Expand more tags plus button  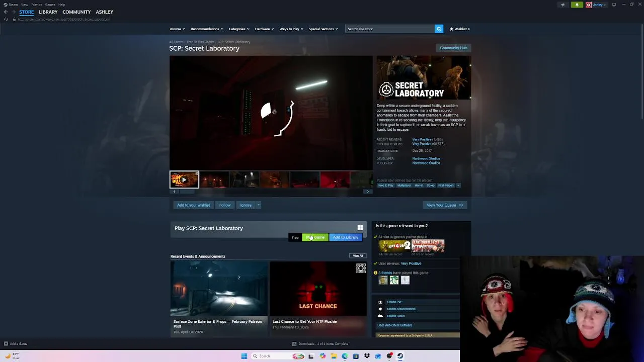tap(458, 186)
